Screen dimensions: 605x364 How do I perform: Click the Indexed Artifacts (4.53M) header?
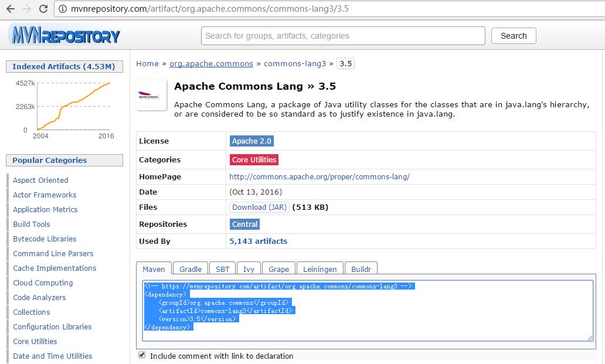pyautogui.click(x=64, y=66)
